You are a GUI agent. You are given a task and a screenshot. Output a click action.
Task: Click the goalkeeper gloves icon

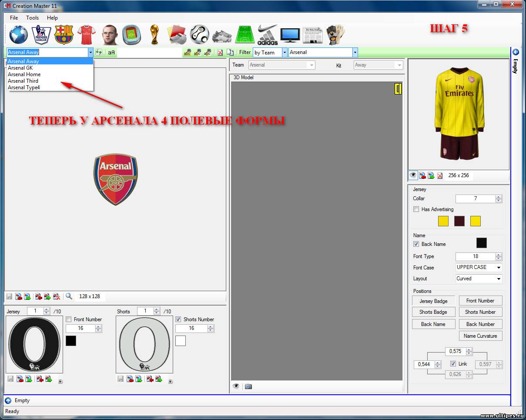(x=335, y=35)
